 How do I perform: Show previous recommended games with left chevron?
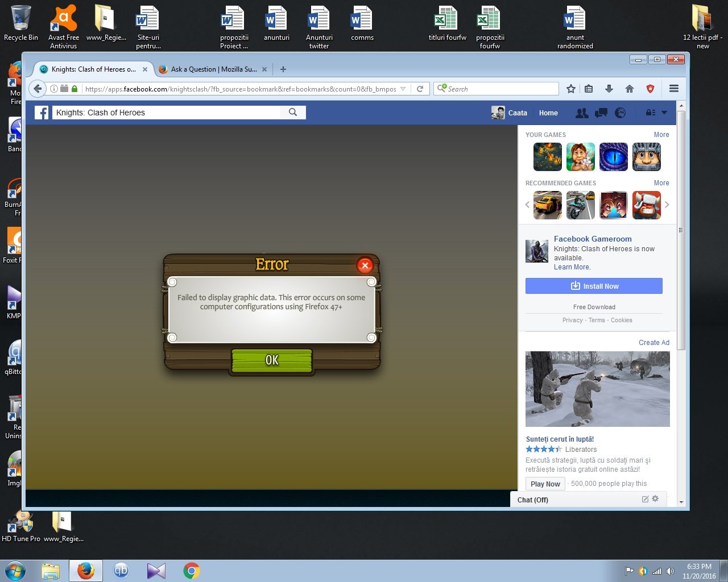click(x=527, y=205)
